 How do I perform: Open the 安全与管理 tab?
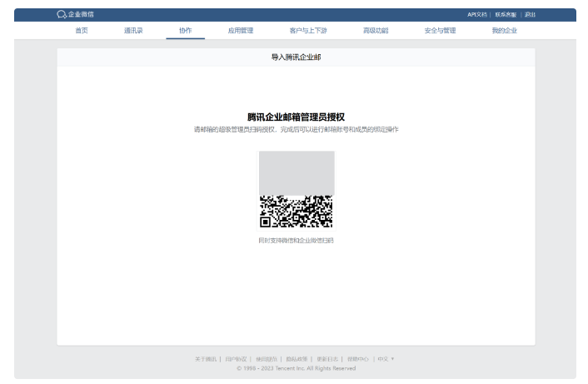(x=440, y=30)
